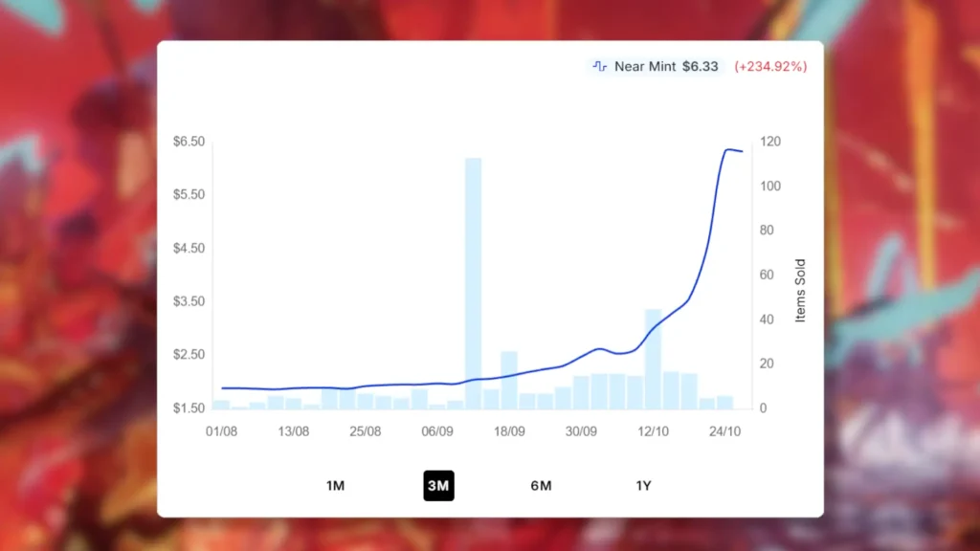Click the tallest sales bar near 12/09
Viewport: 980px width, 551px height.
[x=473, y=283]
